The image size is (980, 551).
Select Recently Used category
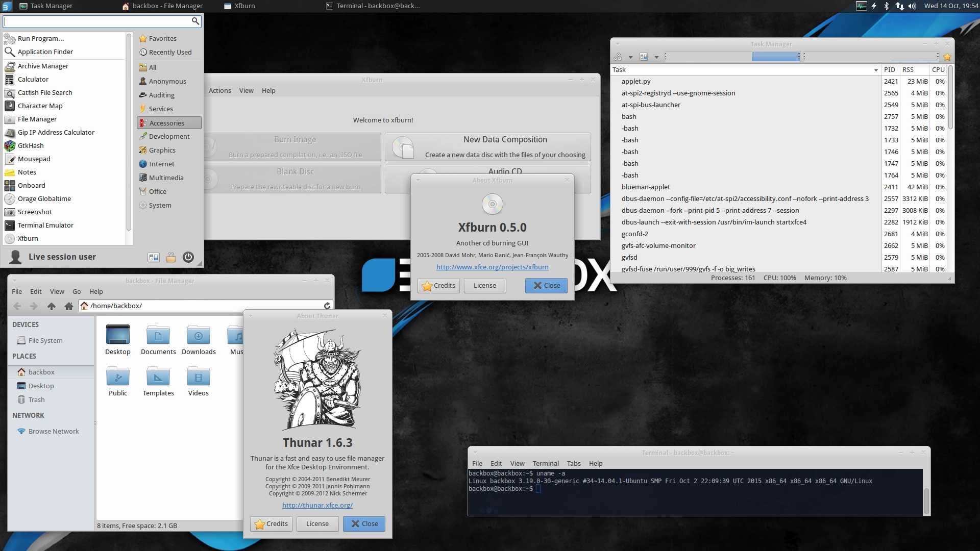point(169,52)
